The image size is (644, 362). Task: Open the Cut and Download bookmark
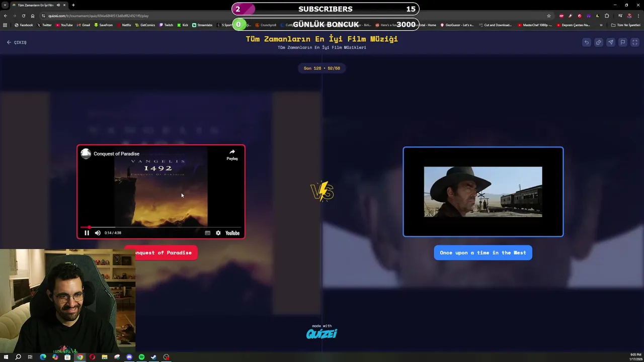495,25
